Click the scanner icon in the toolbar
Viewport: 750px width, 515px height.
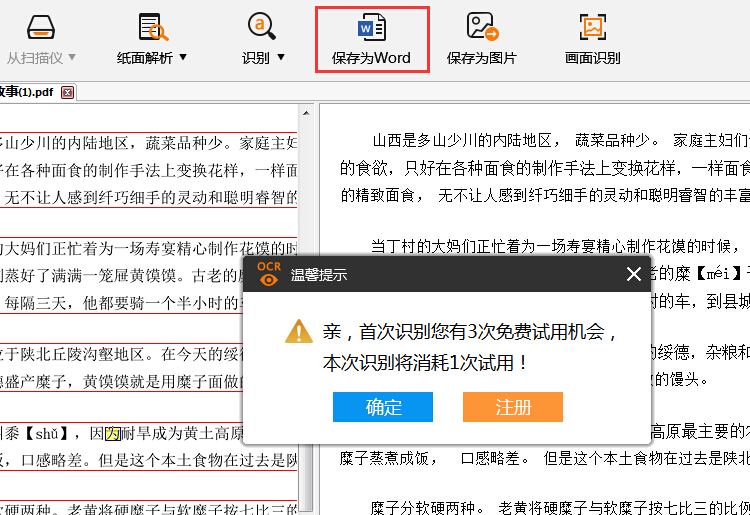click(x=40, y=27)
